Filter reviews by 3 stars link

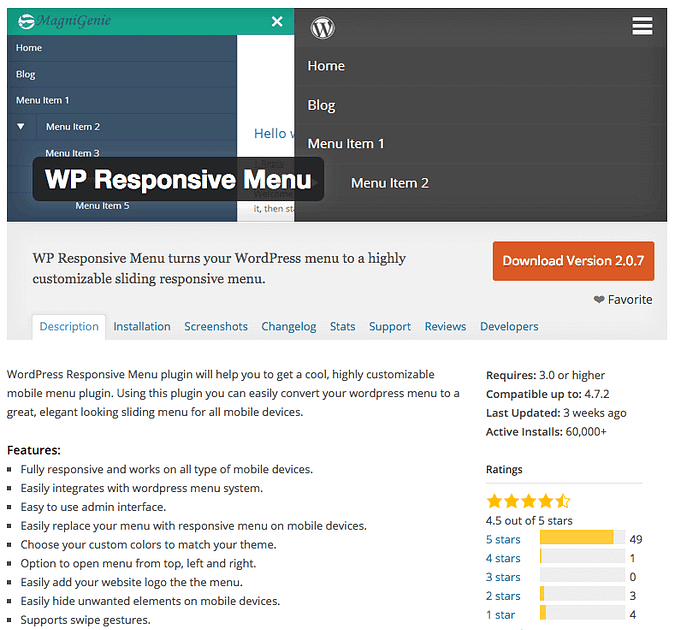point(503,577)
